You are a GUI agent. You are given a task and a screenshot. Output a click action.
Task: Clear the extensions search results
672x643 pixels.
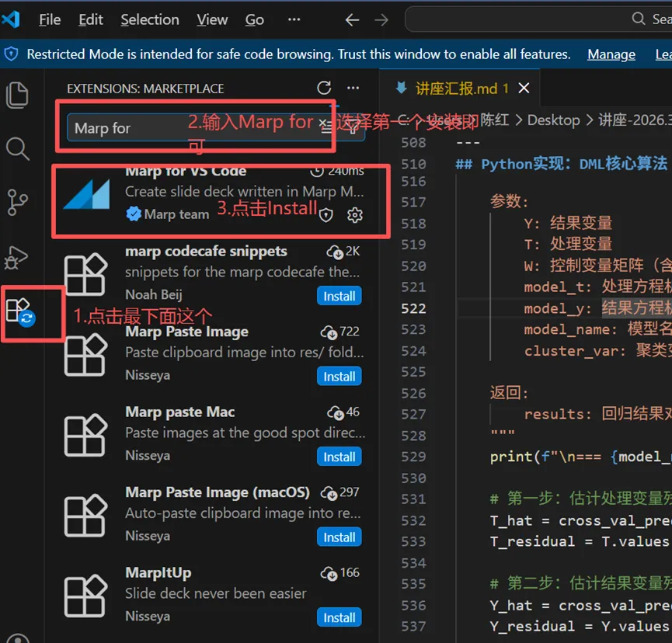click(326, 127)
